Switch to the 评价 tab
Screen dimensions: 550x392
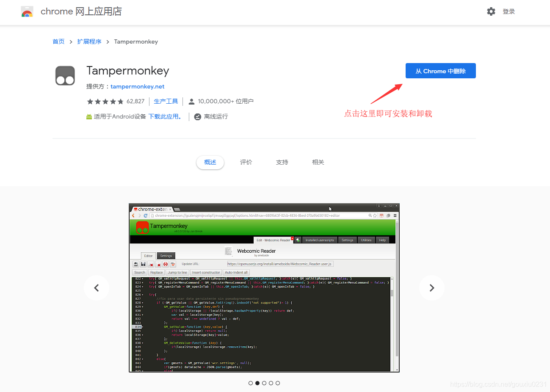(x=246, y=162)
